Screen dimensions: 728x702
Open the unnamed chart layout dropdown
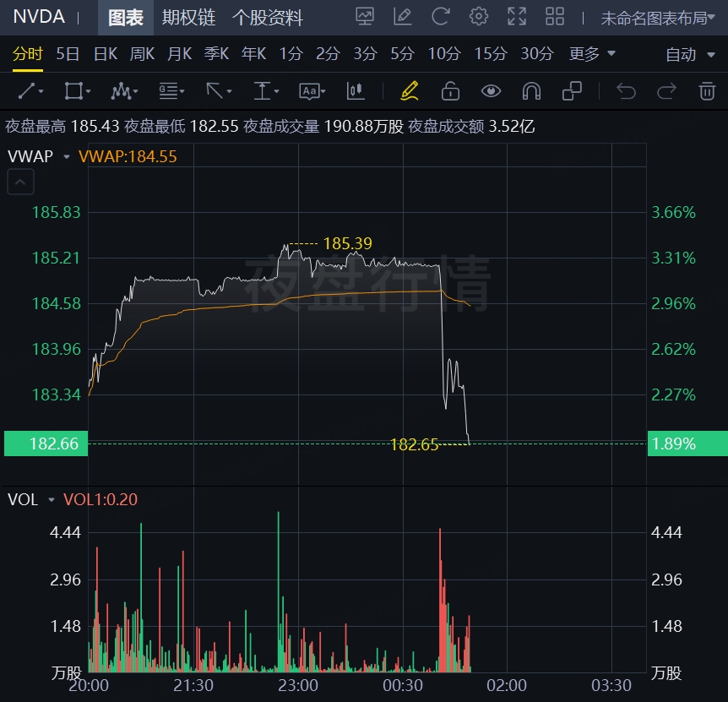point(657,18)
